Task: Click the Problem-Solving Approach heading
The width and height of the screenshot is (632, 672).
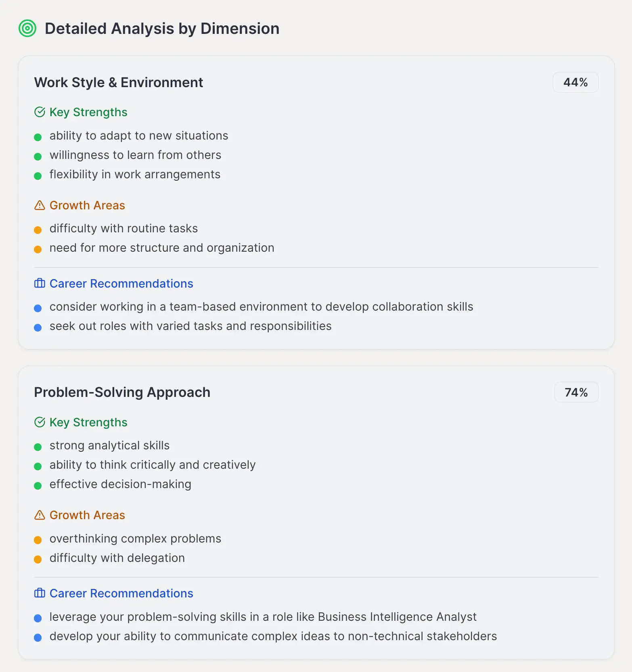Action: tap(122, 392)
